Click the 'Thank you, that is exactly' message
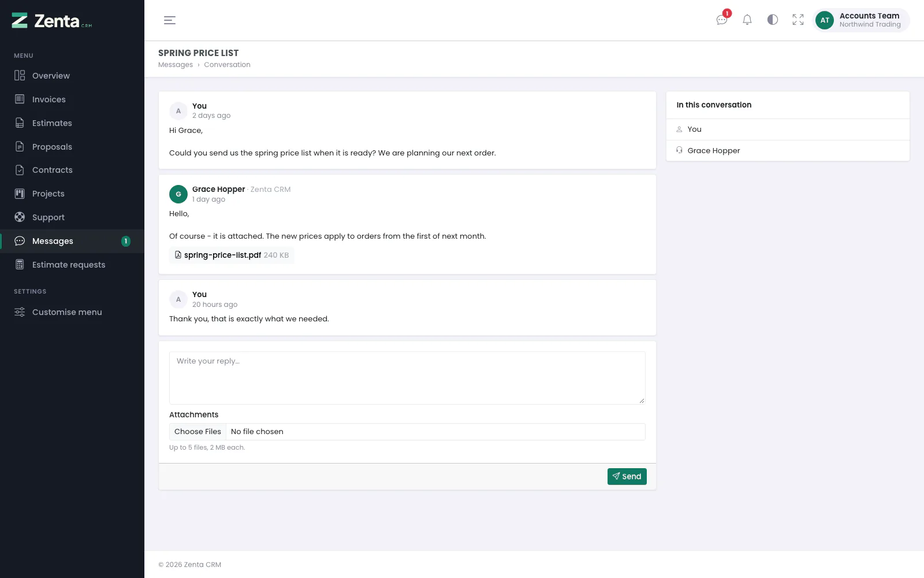 coord(249,319)
